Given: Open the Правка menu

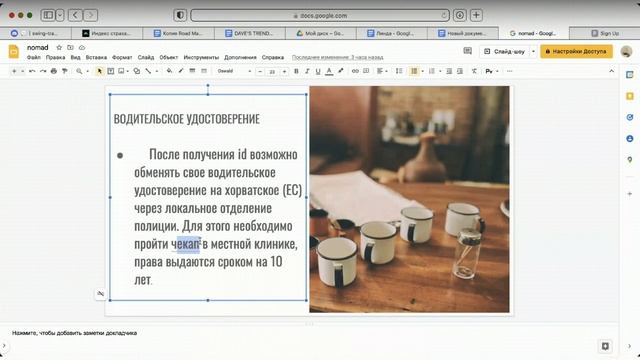Looking at the screenshot, I should click(x=56, y=58).
